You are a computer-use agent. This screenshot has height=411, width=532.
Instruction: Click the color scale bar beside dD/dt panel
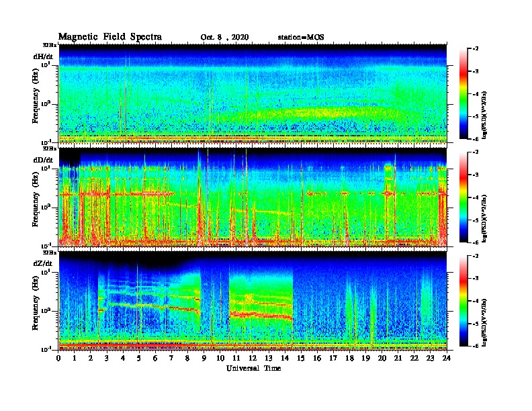(463, 197)
